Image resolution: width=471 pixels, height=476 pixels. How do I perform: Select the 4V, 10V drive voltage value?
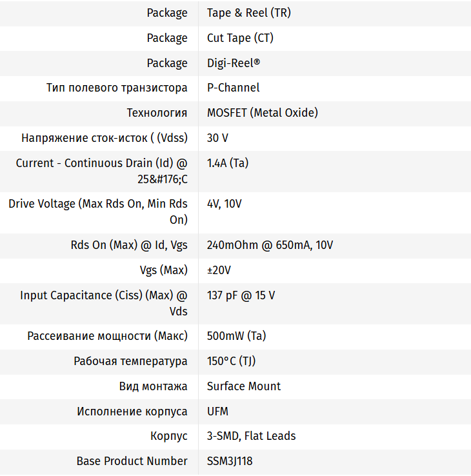point(224,204)
